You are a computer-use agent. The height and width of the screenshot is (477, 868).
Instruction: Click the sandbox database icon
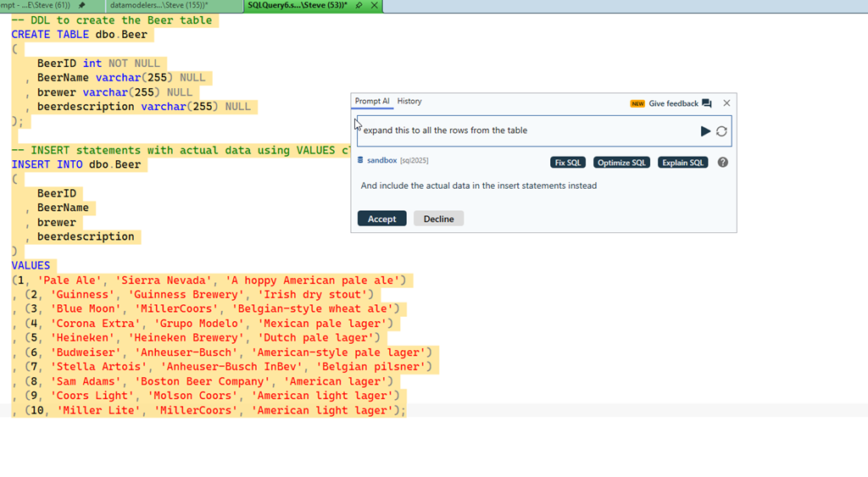pyautogui.click(x=360, y=160)
